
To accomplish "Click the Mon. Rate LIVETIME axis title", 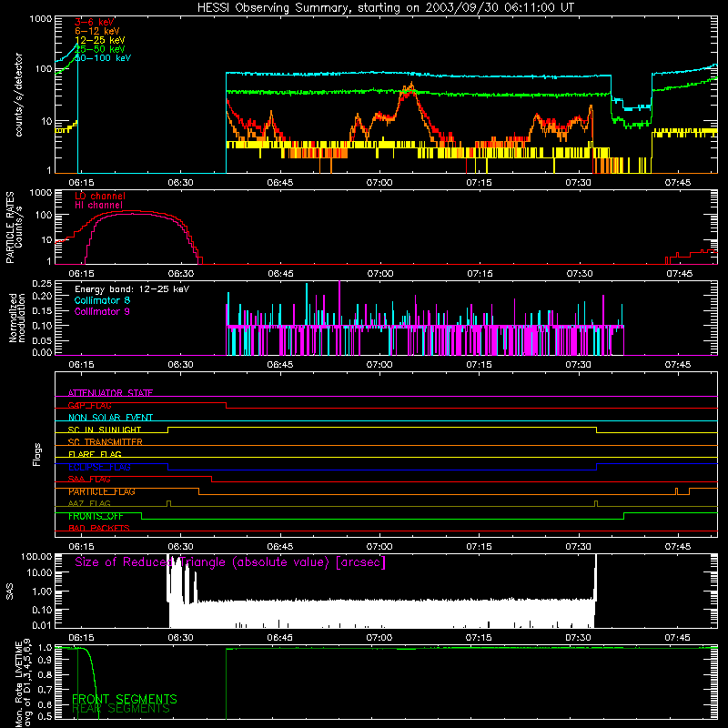I will pyautogui.click(x=22, y=683).
